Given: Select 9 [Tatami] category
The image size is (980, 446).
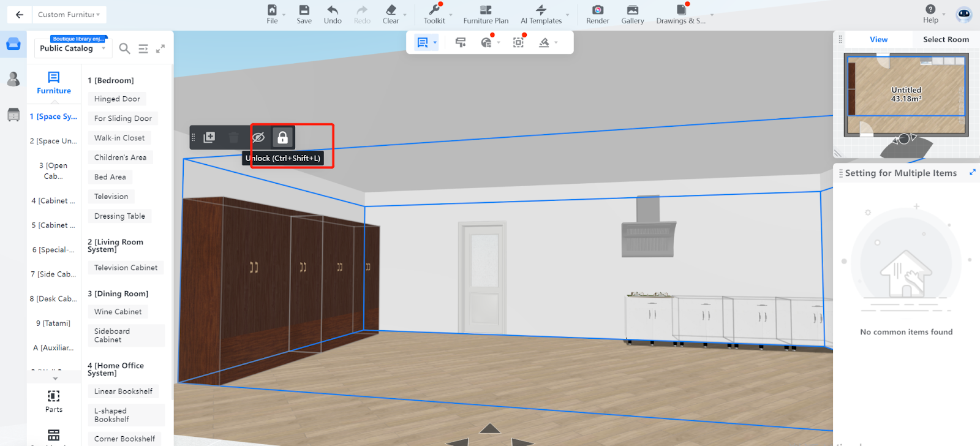Looking at the screenshot, I should (x=53, y=323).
